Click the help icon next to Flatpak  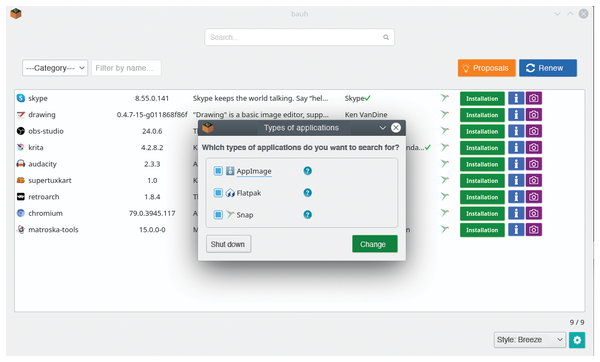307,192
